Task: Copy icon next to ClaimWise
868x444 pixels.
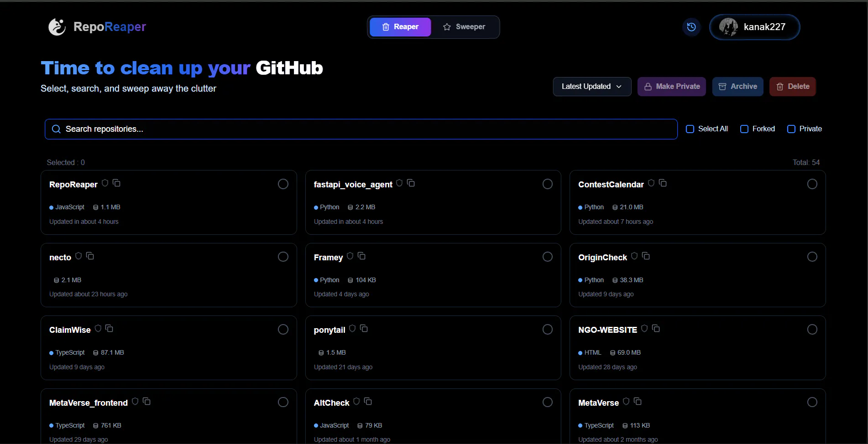Action: tap(109, 328)
